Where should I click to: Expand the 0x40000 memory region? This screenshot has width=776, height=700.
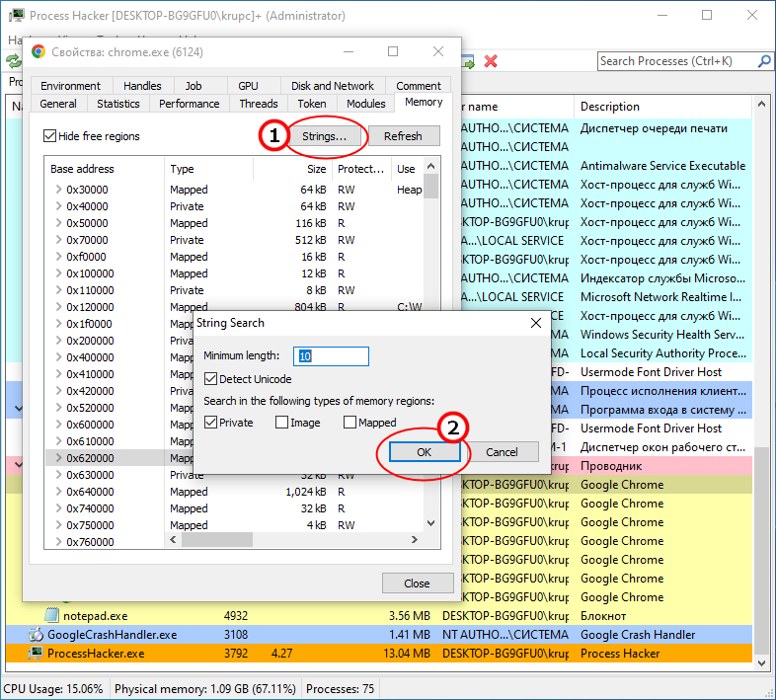pyautogui.click(x=58, y=206)
